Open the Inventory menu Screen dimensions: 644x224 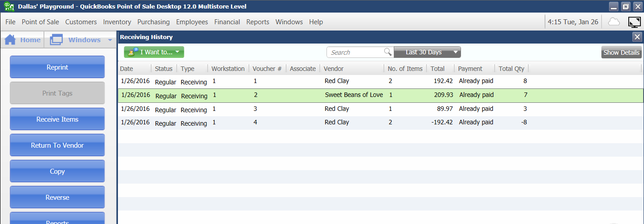pyautogui.click(x=117, y=22)
